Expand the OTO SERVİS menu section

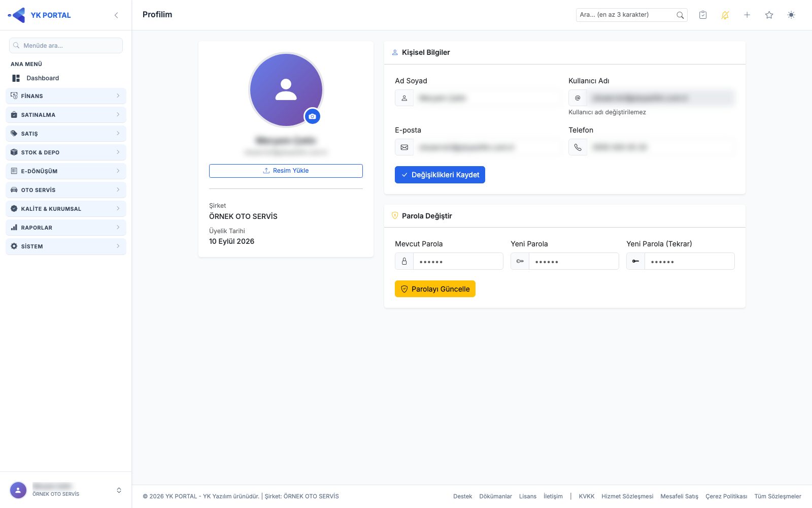(x=66, y=190)
